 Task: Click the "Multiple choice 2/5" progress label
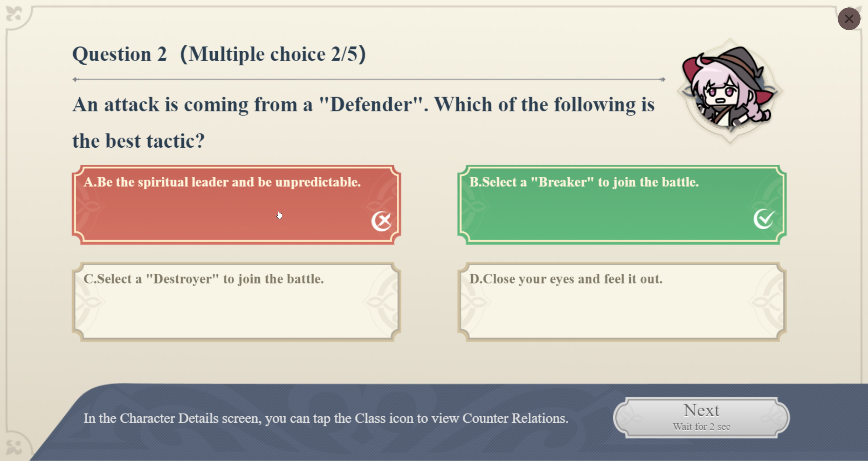point(273,54)
